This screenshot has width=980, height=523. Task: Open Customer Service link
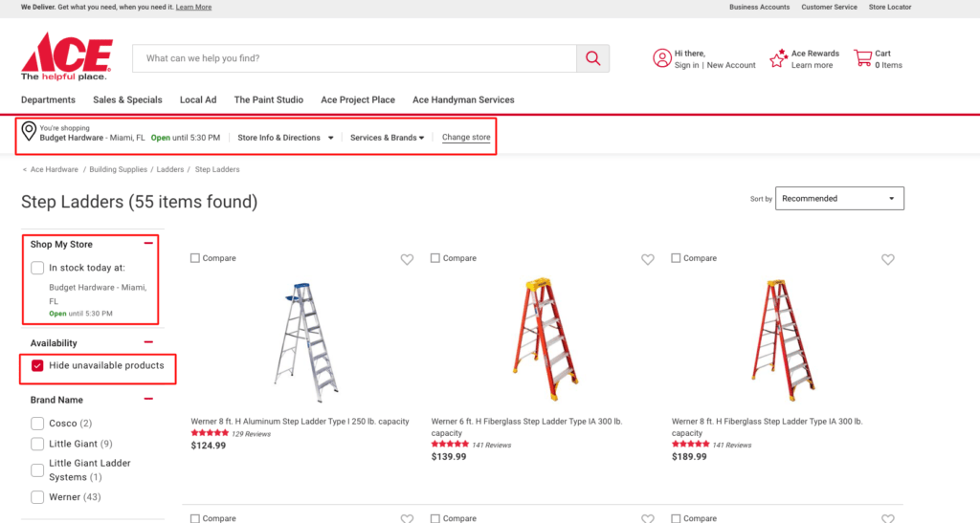pyautogui.click(x=830, y=7)
